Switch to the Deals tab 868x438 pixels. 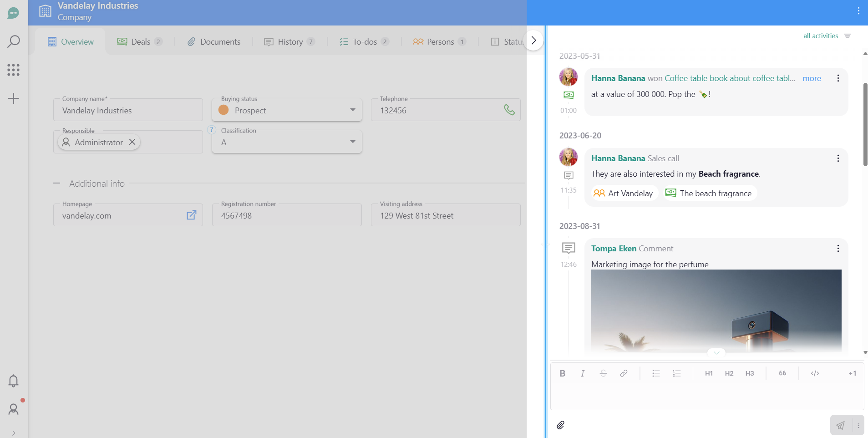[x=140, y=42]
